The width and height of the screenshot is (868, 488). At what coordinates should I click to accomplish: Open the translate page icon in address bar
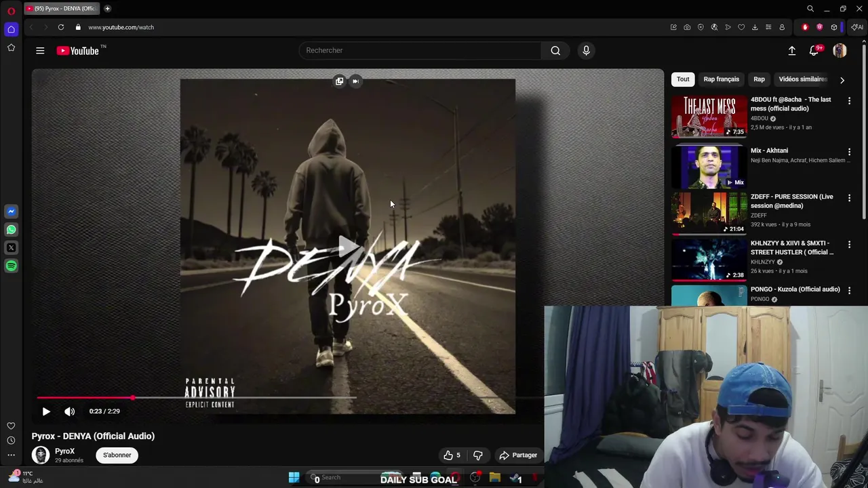pyautogui.click(x=714, y=27)
